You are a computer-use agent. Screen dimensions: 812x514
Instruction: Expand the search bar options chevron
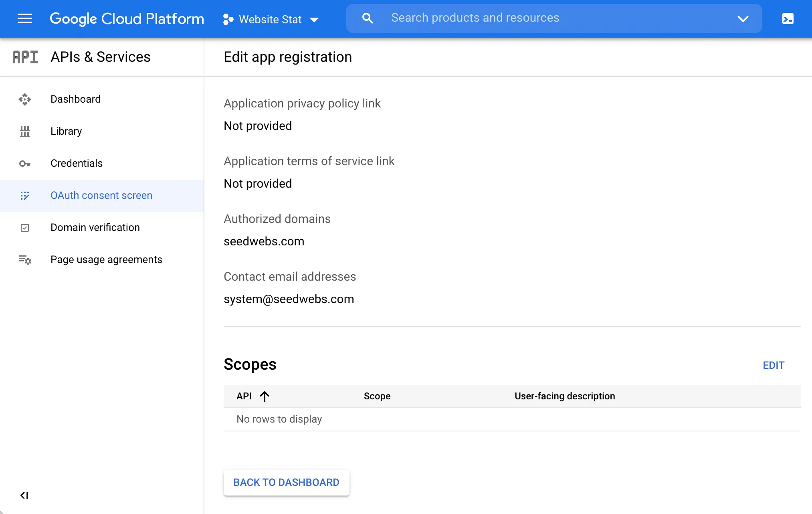point(743,18)
